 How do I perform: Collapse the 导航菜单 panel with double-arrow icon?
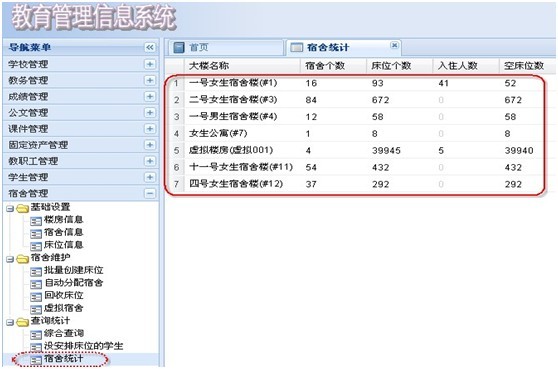150,47
